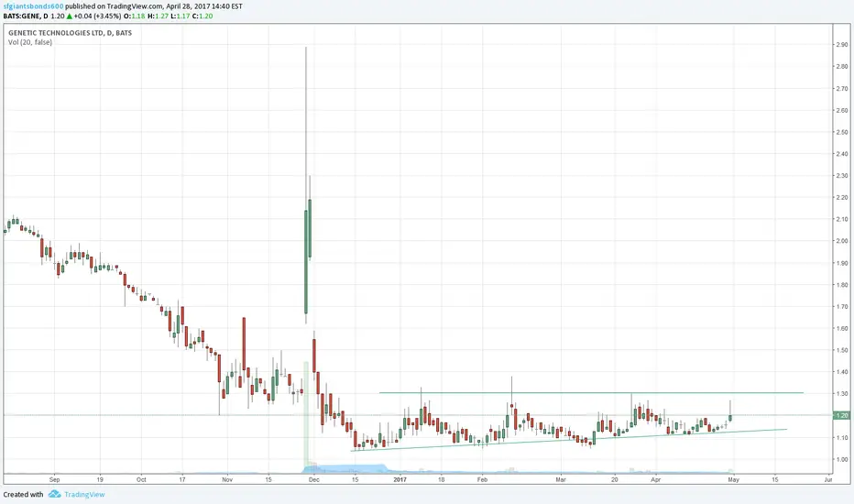Click the 2.90 price axis label

[842, 45]
